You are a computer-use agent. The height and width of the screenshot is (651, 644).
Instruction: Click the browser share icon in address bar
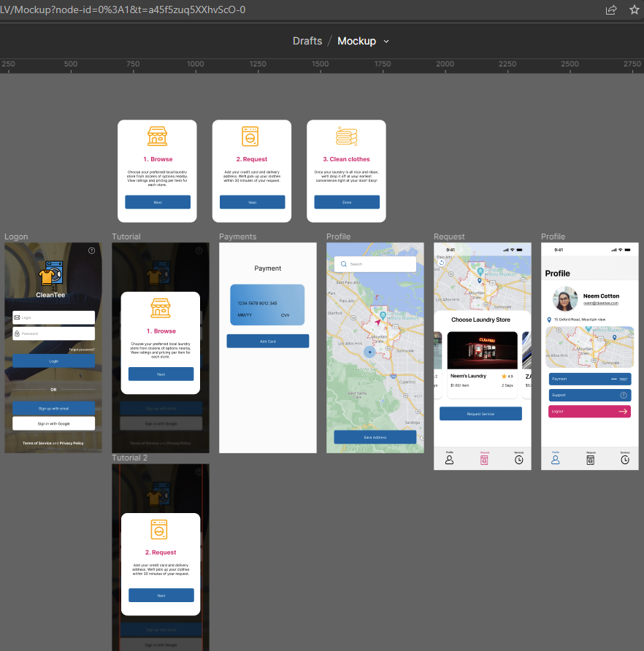pyautogui.click(x=611, y=10)
